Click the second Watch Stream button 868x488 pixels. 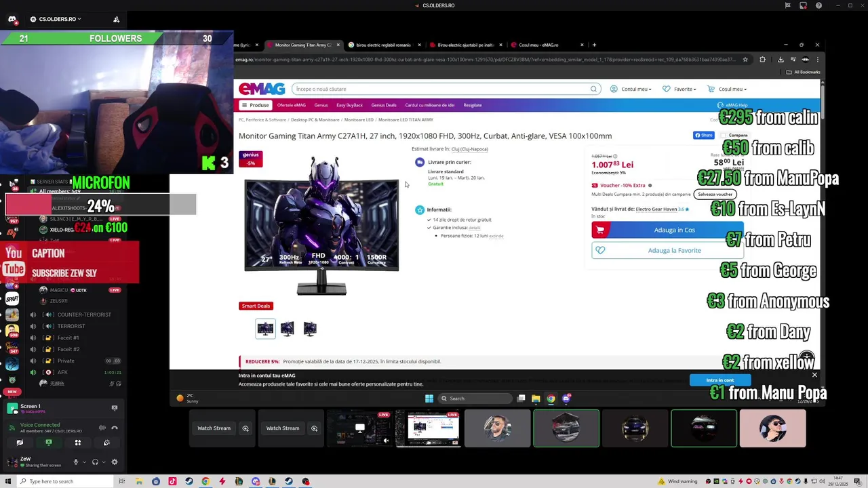(283, 428)
